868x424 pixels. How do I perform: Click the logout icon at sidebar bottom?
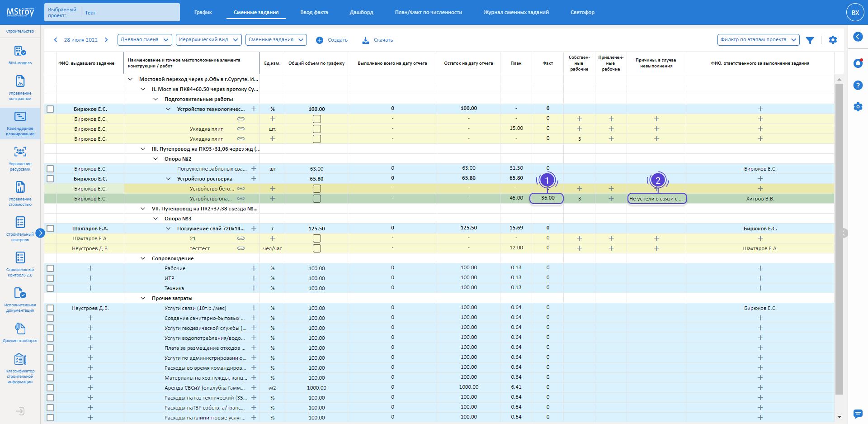[x=20, y=411]
